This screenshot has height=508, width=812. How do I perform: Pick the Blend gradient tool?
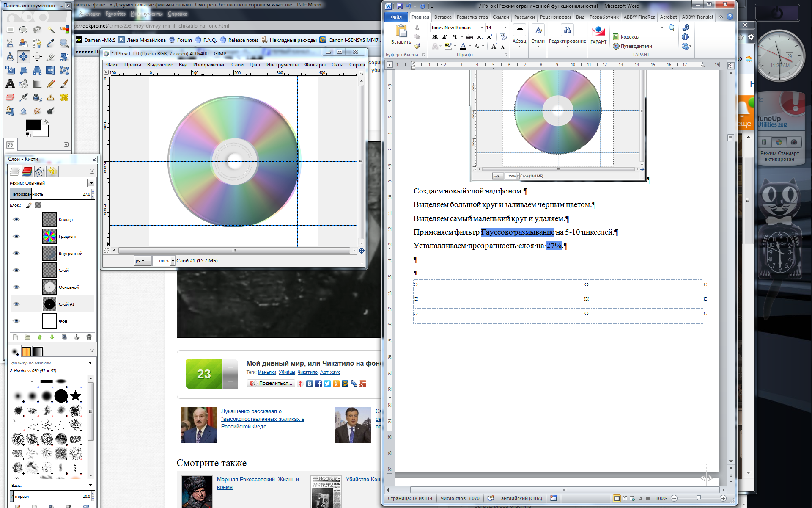pos(37,84)
